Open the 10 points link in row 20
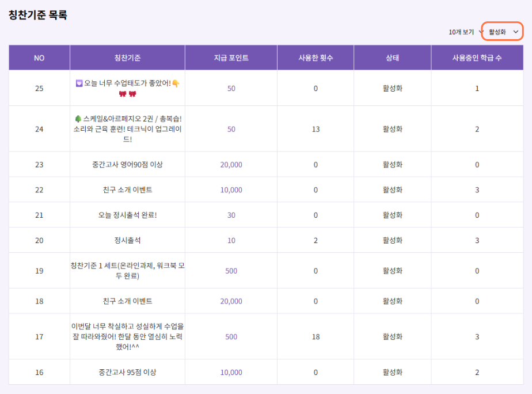This screenshot has width=532, height=394. point(231,240)
